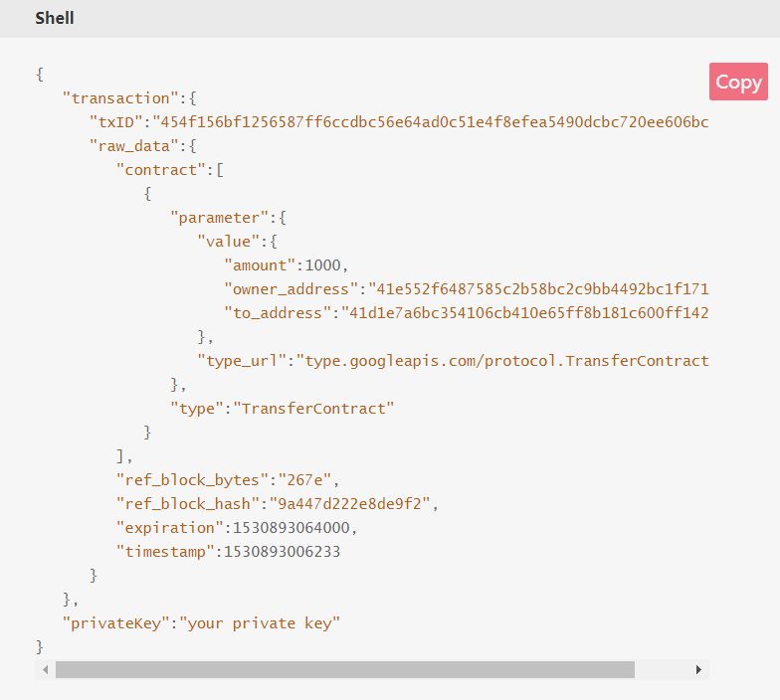
Task: Click empty scrollbar track right of thumb
Action: (662, 670)
